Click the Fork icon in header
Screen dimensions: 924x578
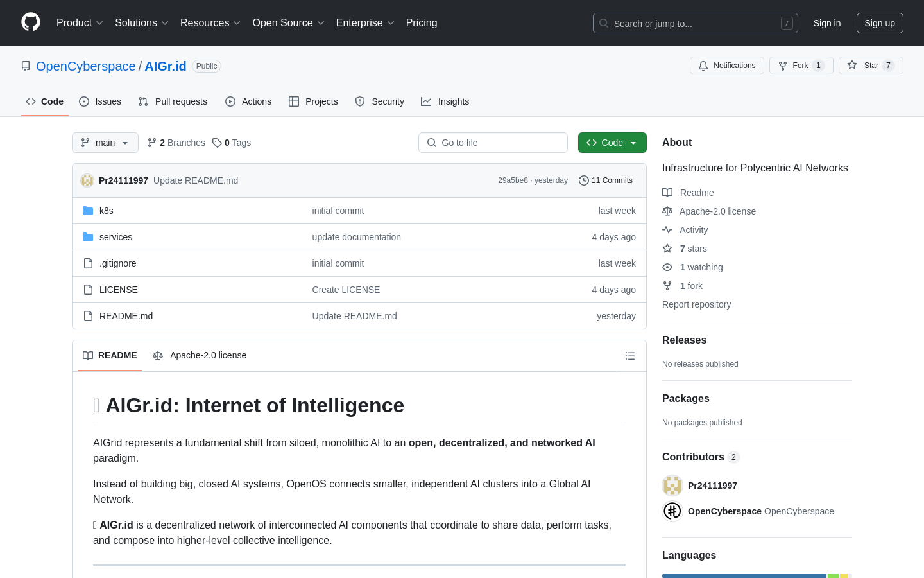coord(783,66)
